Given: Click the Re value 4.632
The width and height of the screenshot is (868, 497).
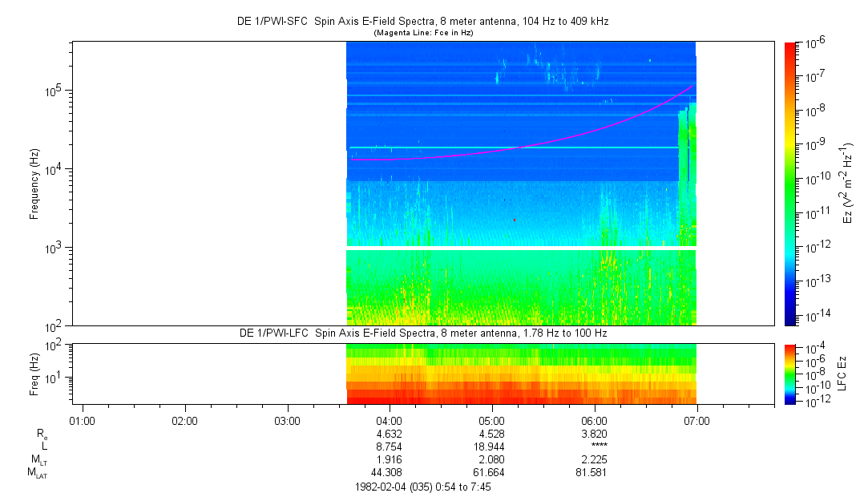Looking at the screenshot, I should click(x=389, y=434).
